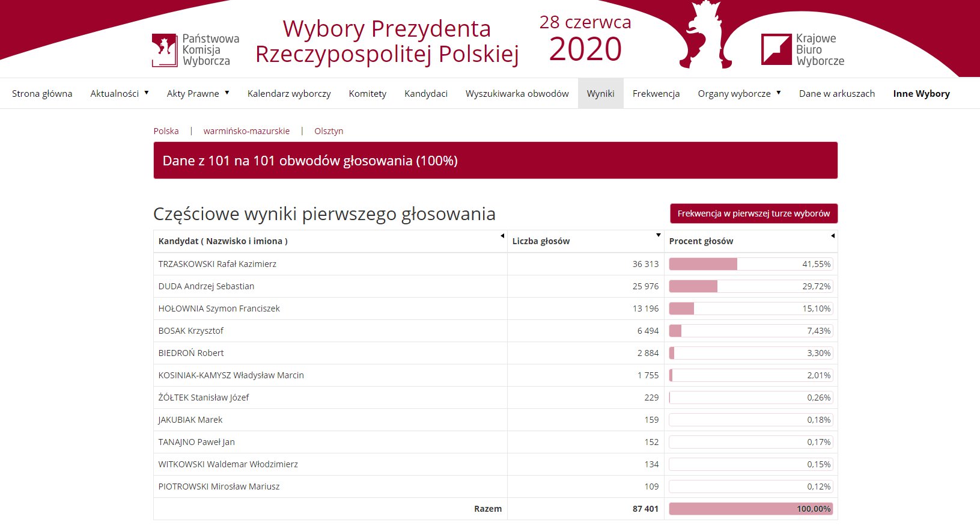Follow the warmińsko-mazurskie breadcrumb link
Screen dimensions: 980x528
[246, 131]
